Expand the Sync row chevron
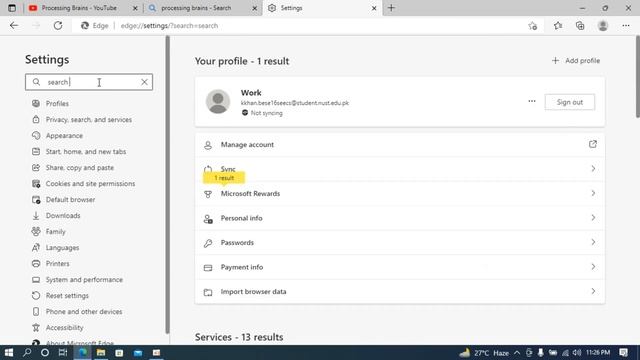Image resolution: width=640 pixels, height=360 pixels. [593, 169]
